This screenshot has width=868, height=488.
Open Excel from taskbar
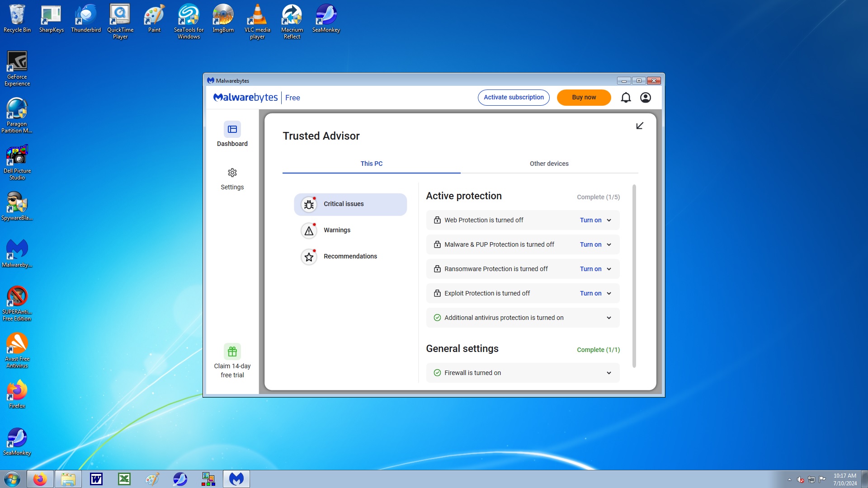pyautogui.click(x=124, y=479)
